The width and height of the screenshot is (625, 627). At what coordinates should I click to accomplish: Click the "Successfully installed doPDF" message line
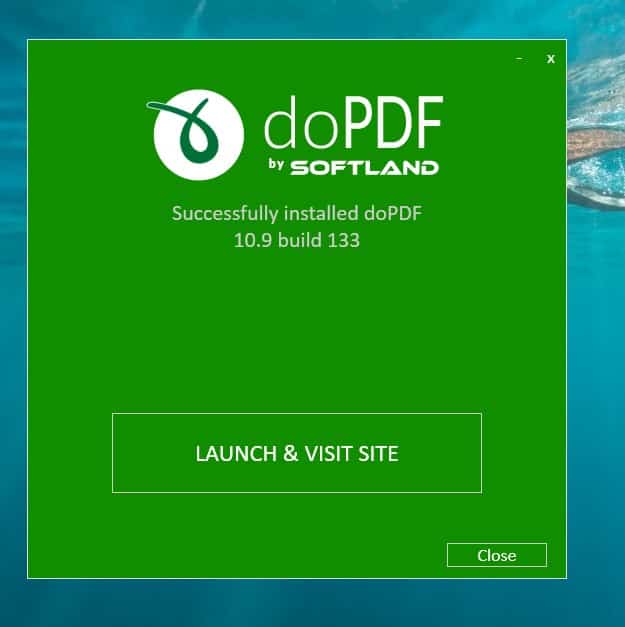(x=297, y=213)
